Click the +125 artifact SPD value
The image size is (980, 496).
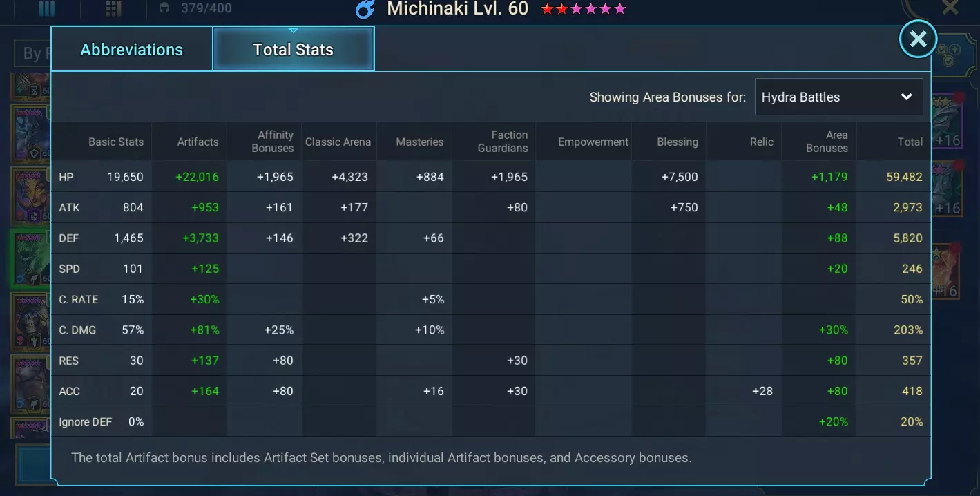pos(205,269)
